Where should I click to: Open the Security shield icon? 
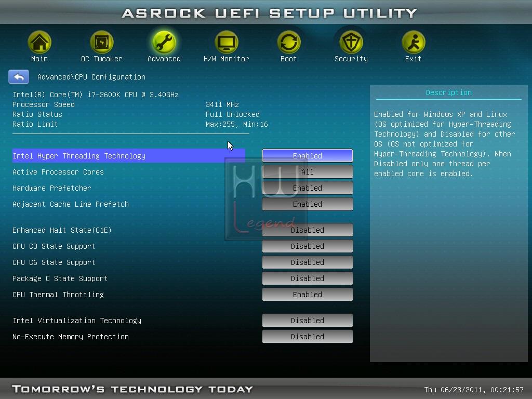(x=351, y=42)
